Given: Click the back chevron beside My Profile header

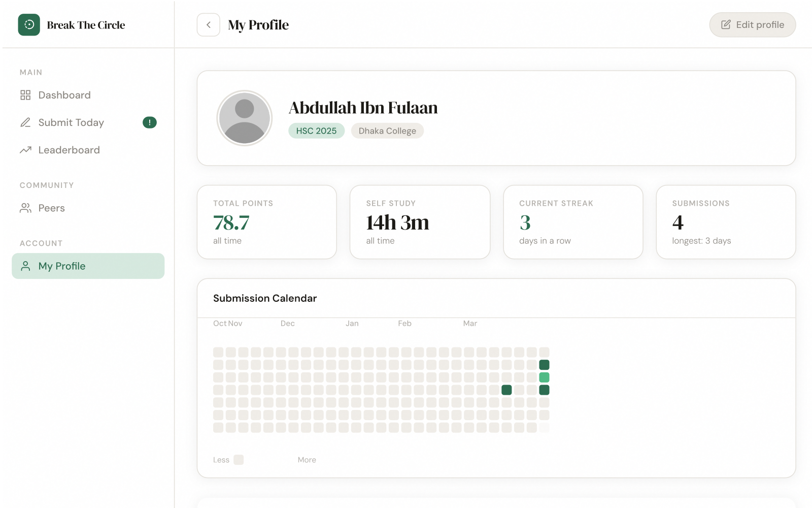Looking at the screenshot, I should [x=208, y=24].
